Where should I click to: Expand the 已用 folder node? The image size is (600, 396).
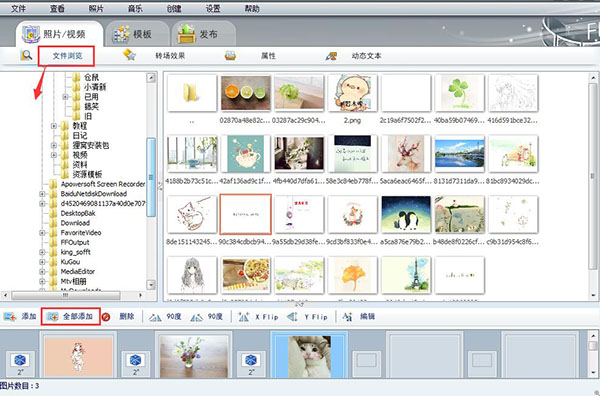pyautogui.click(x=65, y=97)
